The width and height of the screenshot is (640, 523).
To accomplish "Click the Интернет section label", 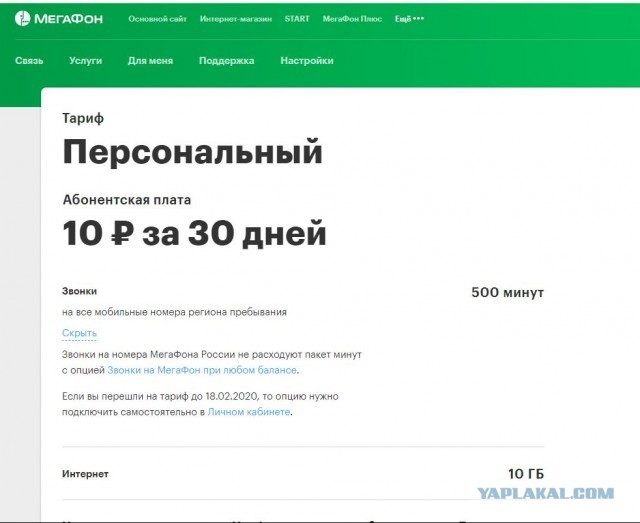I will click(x=85, y=474).
